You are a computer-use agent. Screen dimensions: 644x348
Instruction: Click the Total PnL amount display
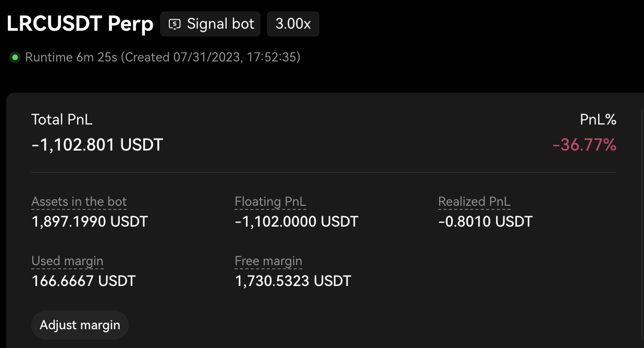point(97,145)
